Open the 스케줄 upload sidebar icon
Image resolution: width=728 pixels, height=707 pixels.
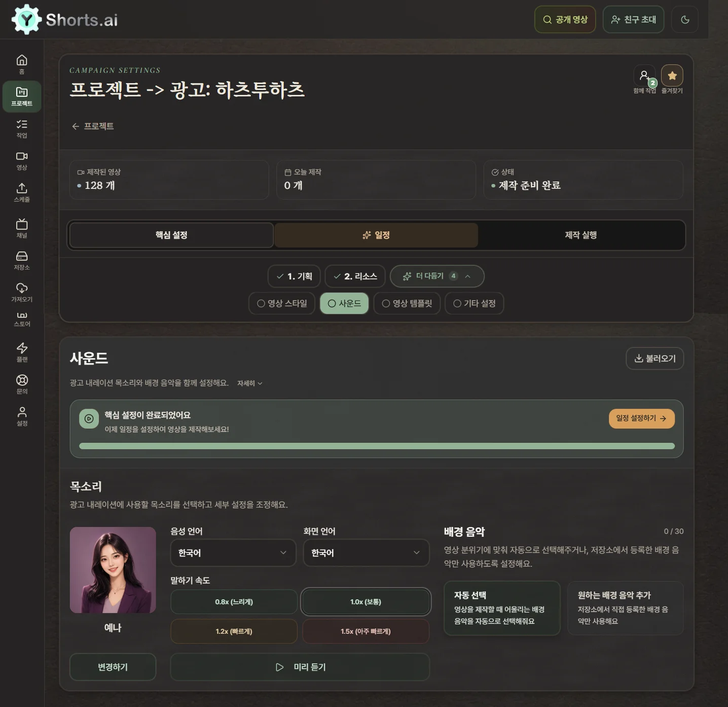point(22,192)
